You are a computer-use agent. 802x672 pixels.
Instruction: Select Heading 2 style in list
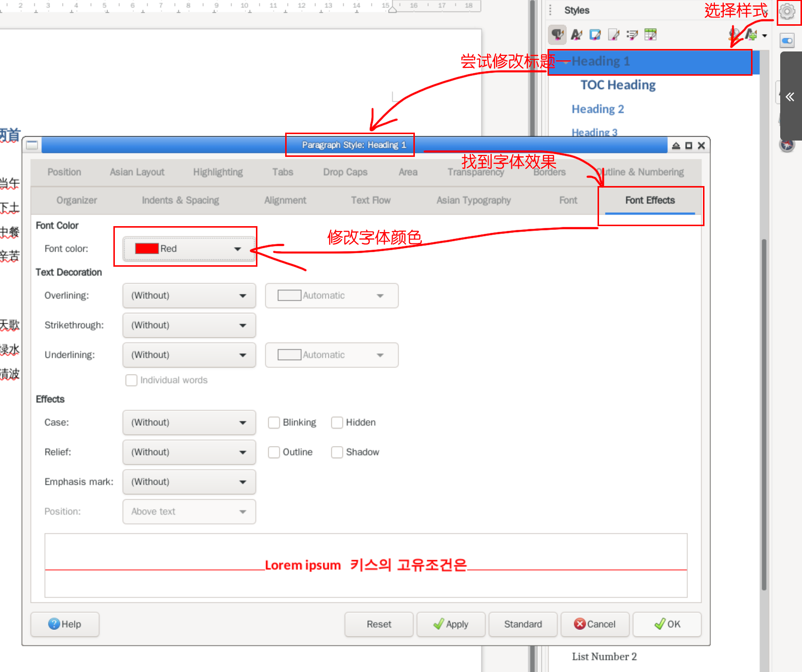tap(598, 109)
